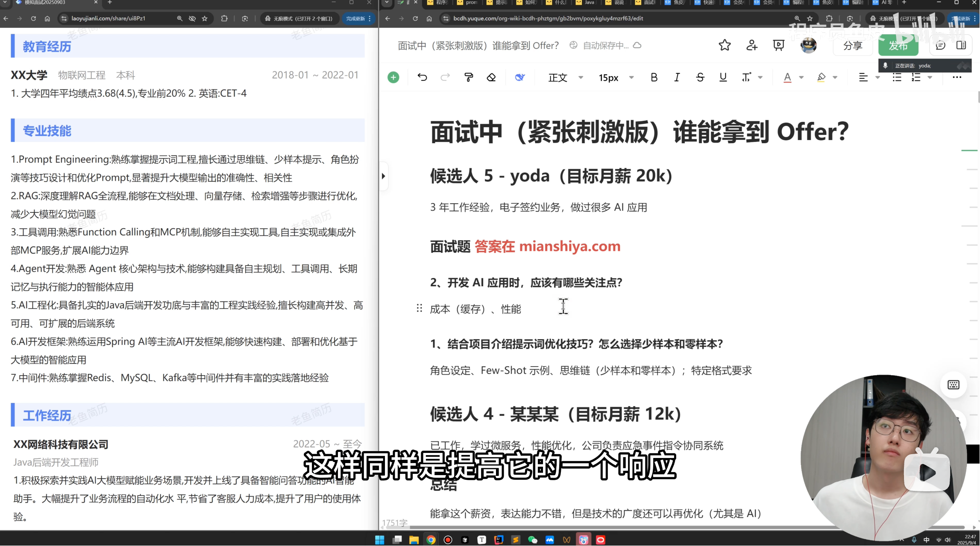Click the green 发布 publish button

coord(898,45)
